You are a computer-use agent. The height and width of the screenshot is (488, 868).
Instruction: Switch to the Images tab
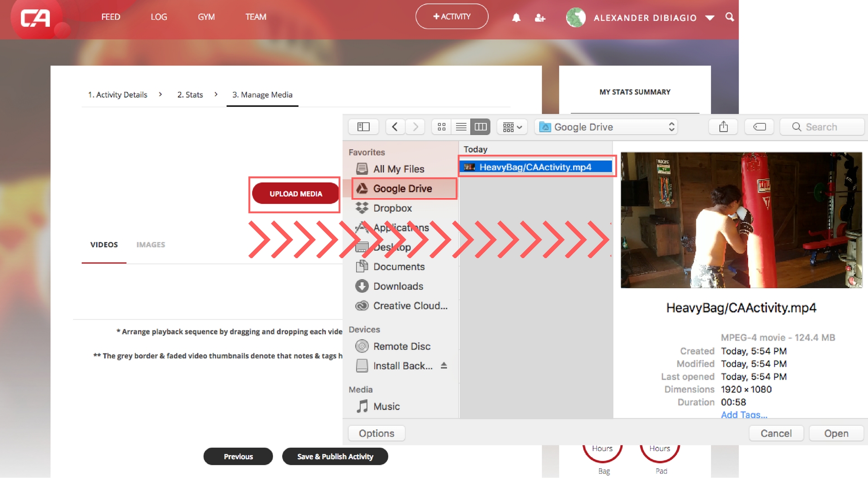[x=151, y=244]
